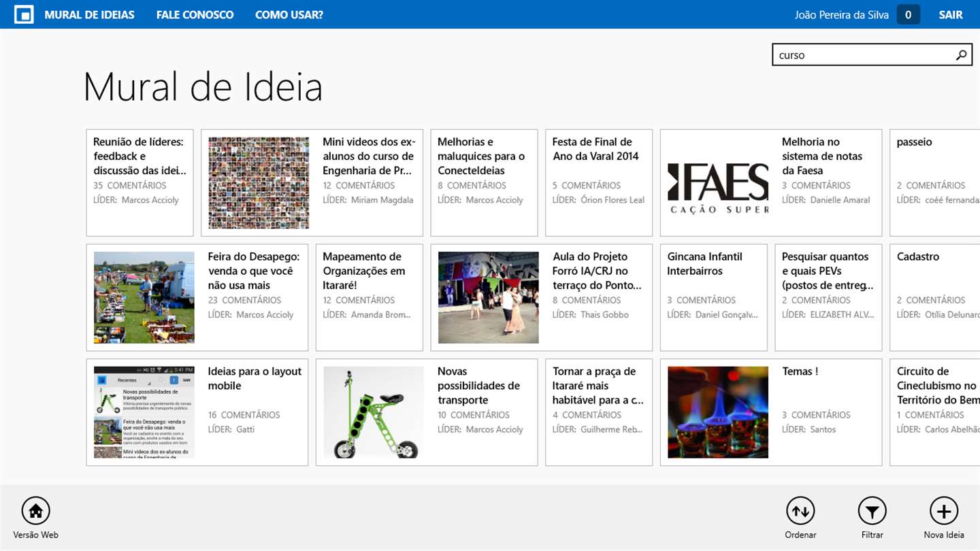
Task: Click the Ordenar sort icon
Action: click(800, 511)
